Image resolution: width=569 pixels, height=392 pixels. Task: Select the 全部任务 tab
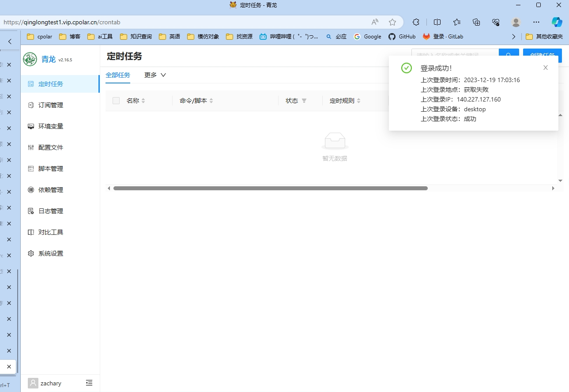(118, 75)
